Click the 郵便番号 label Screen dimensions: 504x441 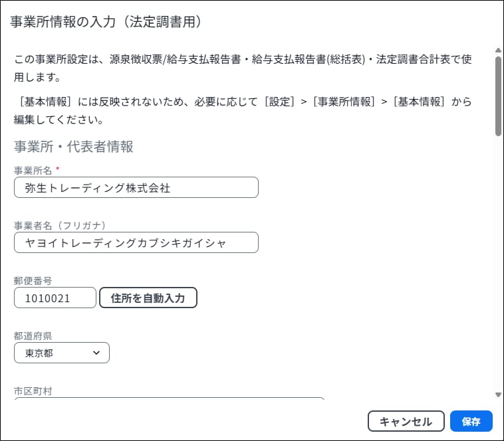point(33,280)
